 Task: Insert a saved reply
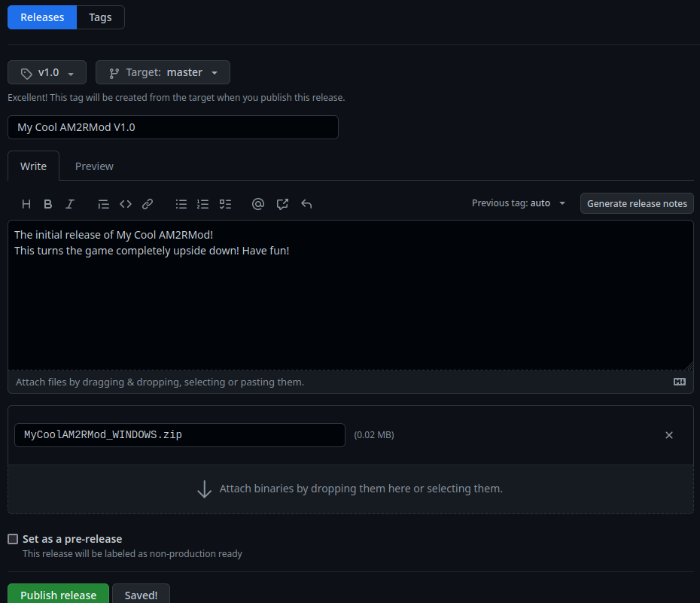[x=282, y=204]
